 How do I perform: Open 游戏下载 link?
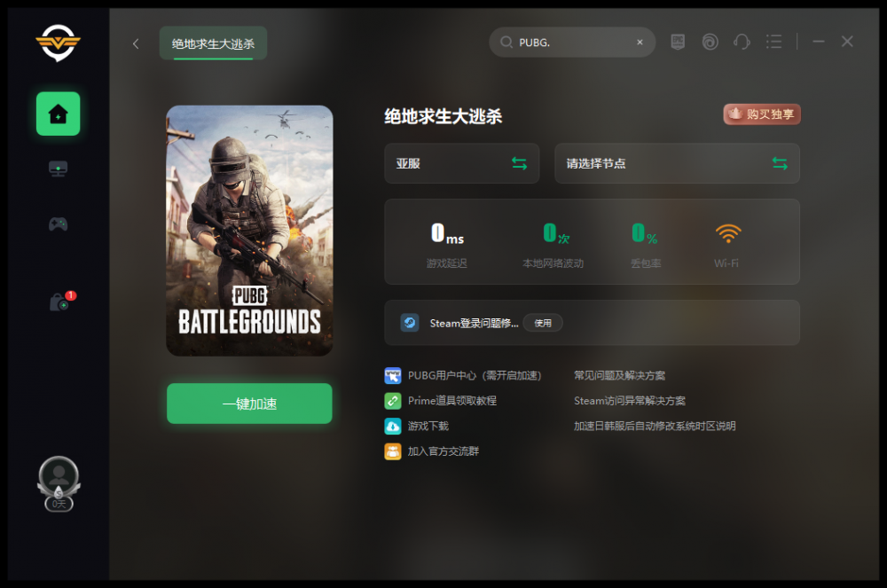[428, 426]
